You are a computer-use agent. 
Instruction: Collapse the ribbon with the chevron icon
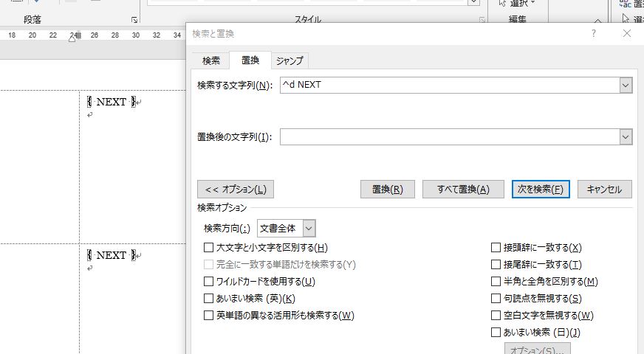(597, 20)
